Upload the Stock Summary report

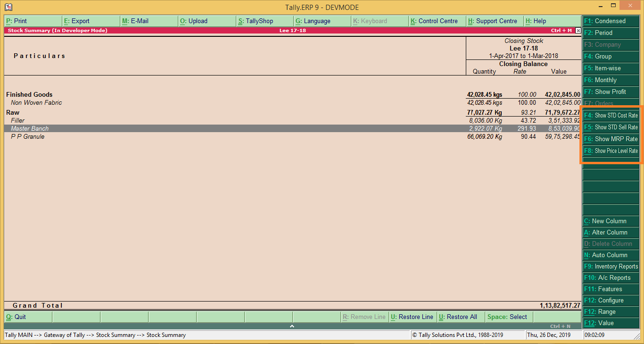(206, 21)
